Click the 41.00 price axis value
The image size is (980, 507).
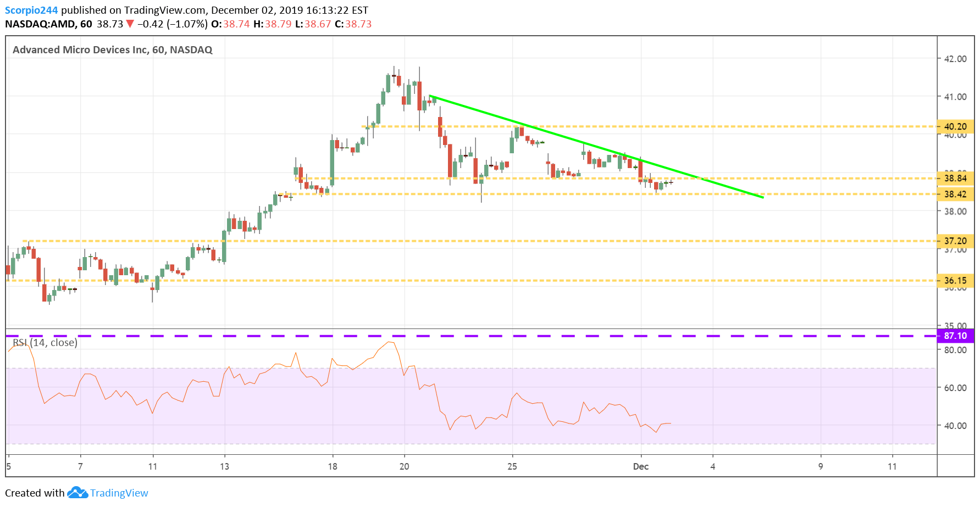(955, 97)
